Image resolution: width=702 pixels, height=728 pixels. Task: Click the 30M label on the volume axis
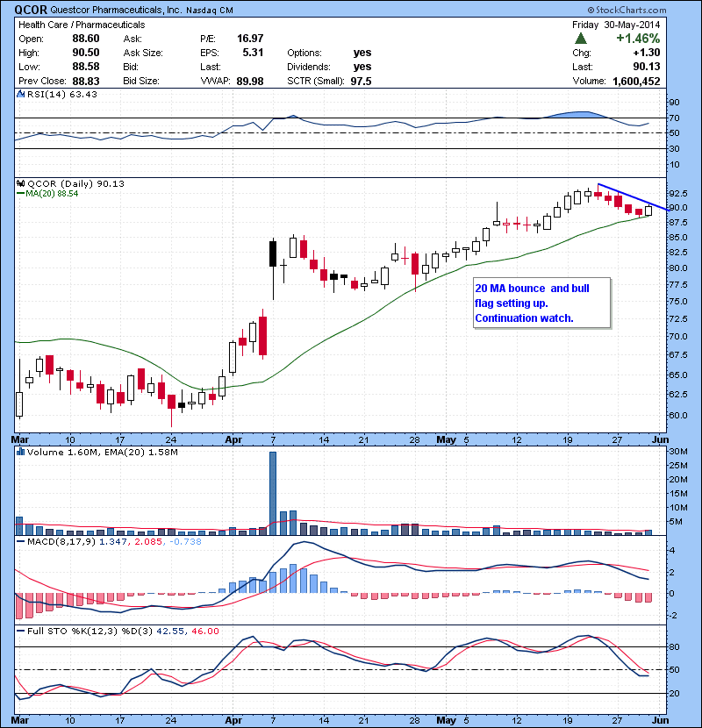tap(677, 452)
